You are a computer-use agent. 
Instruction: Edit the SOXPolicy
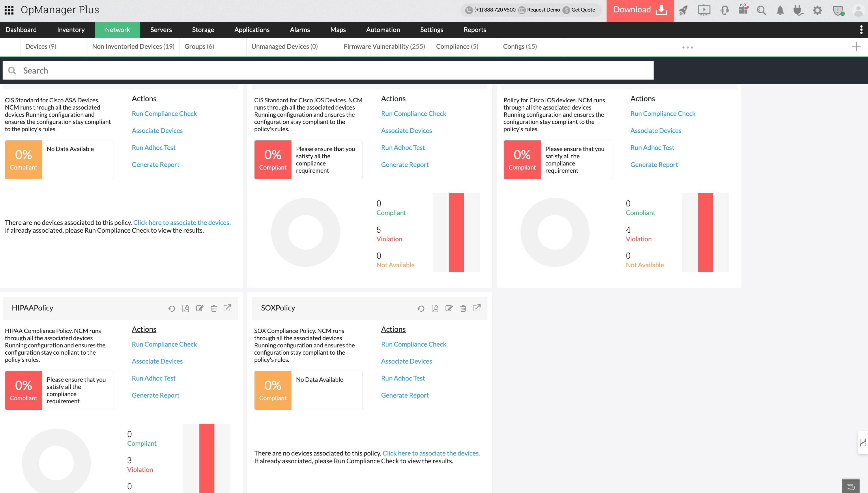[x=449, y=308]
